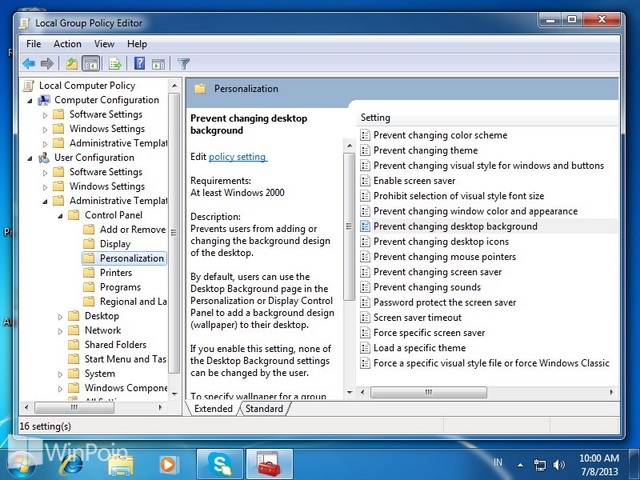Image resolution: width=640 pixels, height=480 pixels.
Task: Launch Internet Explorer from the taskbar
Action: click(x=71, y=464)
